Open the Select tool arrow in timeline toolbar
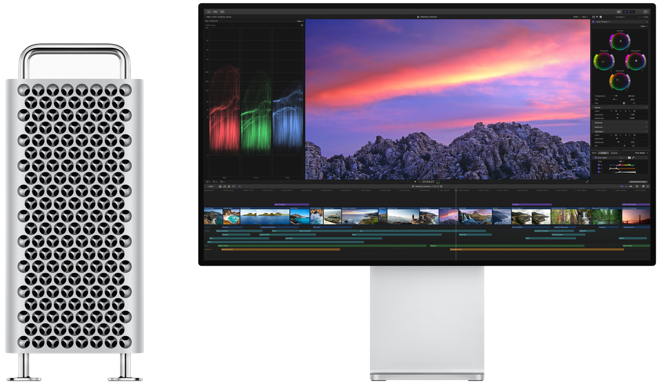 [x=240, y=186]
